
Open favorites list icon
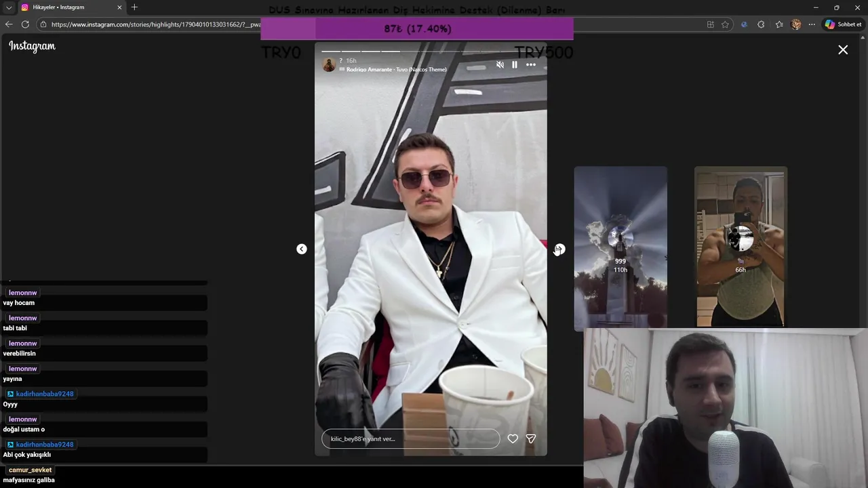[x=778, y=24]
